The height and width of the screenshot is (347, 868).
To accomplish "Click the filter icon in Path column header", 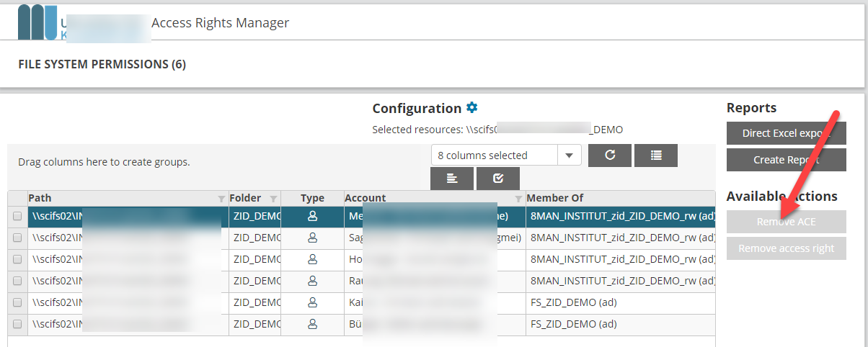I will (x=221, y=198).
